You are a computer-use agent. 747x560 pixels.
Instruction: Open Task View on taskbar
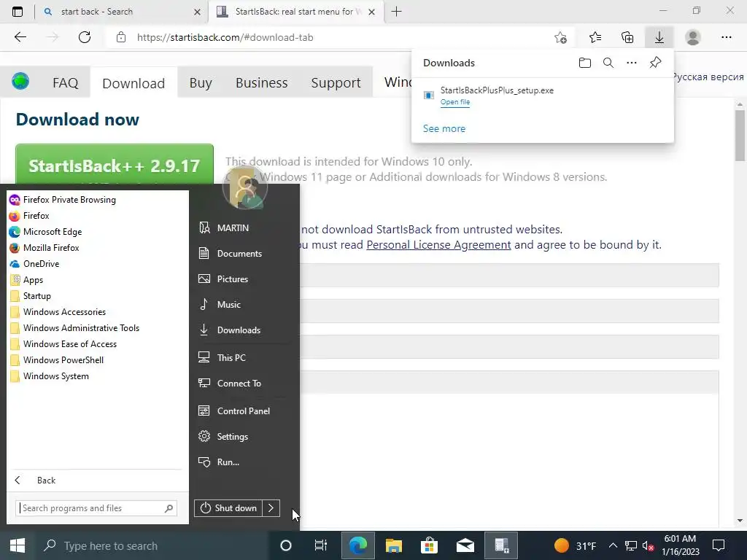[x=321, y=545]
